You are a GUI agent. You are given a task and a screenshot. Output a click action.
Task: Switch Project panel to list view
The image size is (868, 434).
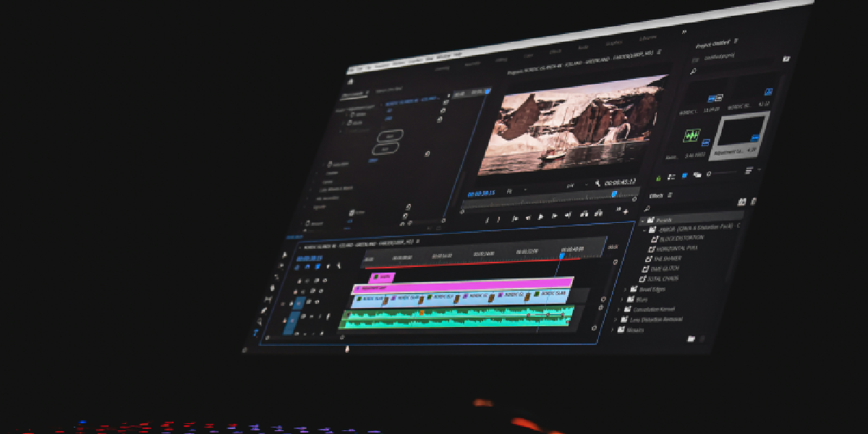[x=671, y=176]
